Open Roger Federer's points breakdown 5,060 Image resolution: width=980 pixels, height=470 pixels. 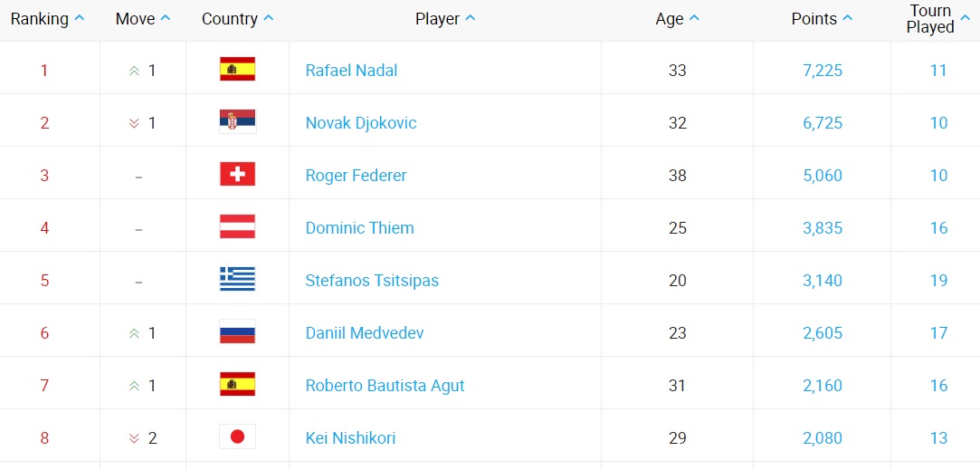[x=822, y=175]
